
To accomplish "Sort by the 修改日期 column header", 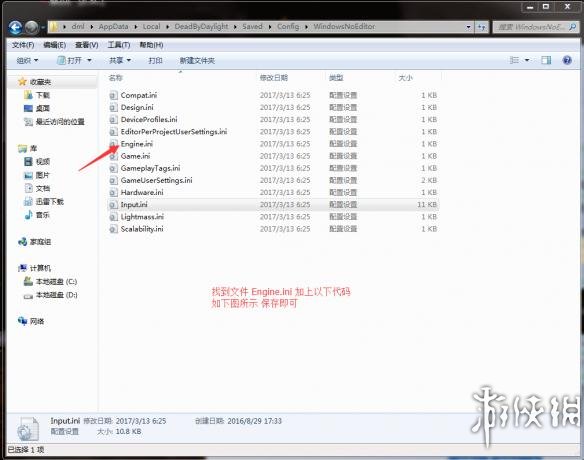I will [x=274, y=77].
